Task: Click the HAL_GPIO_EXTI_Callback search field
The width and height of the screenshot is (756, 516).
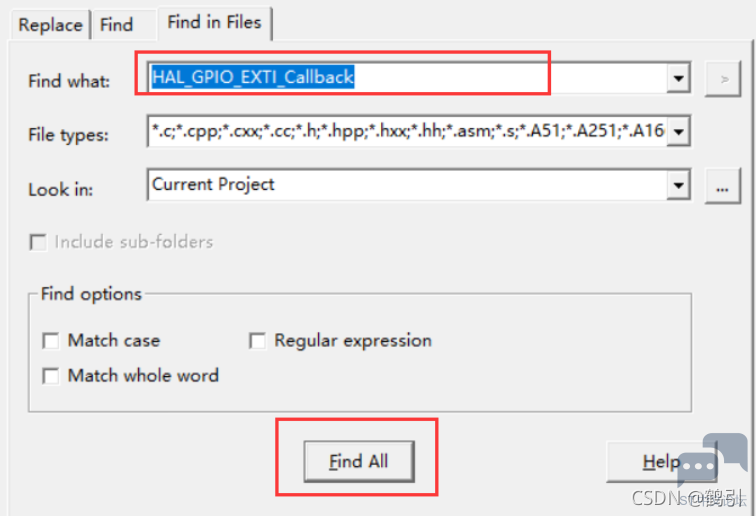Action: pos(407,78)
